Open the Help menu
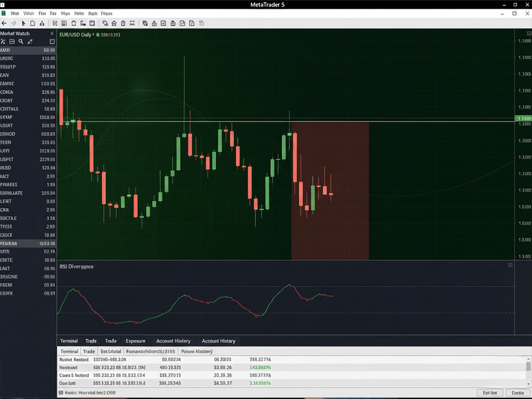The height and width of the screenshot is (399, 532). (79, 13)
